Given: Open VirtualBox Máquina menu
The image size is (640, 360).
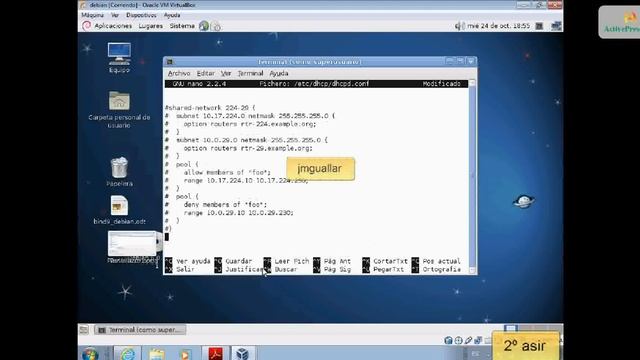Looking at the screenshot, I should click(x=92, y=15).
